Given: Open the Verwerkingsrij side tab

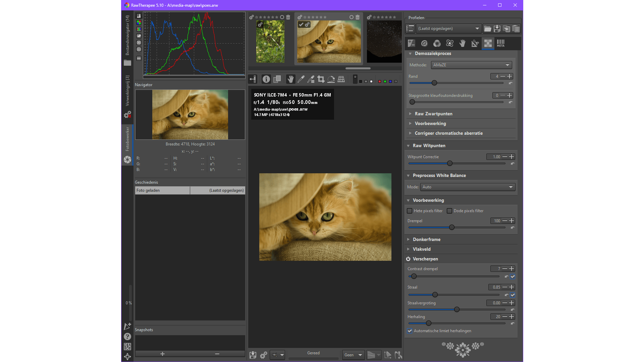Looking at the screenshot, I should pyautogui.click(x=127, y=90).
